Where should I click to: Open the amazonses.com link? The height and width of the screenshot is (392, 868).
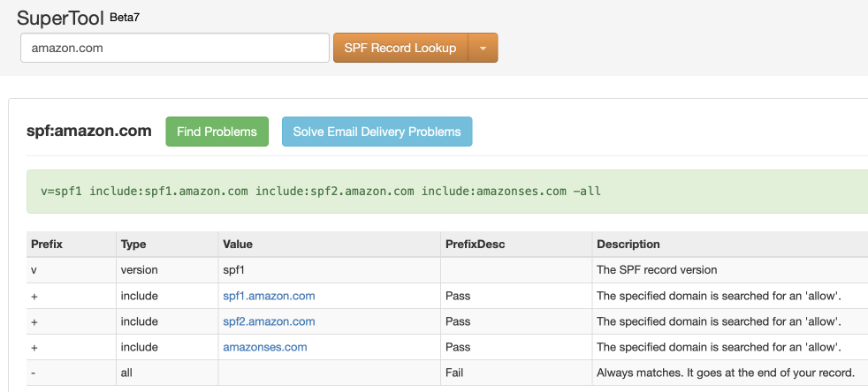(265, 347)
